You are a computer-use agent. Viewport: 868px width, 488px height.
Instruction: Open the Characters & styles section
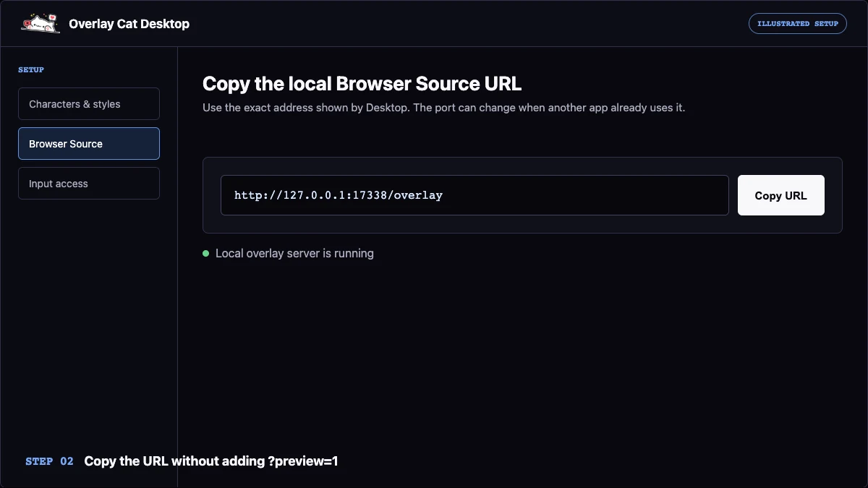click(89, 104)
